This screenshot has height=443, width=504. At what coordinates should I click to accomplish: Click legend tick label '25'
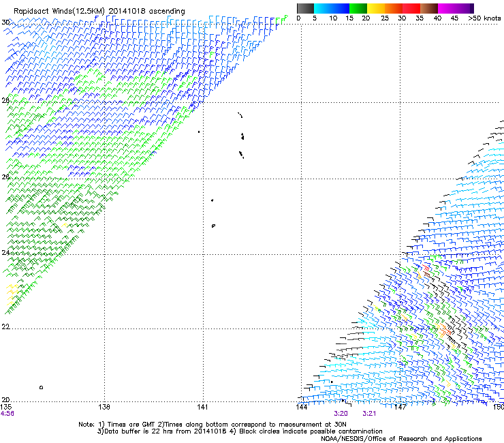(x=385, y=18)
